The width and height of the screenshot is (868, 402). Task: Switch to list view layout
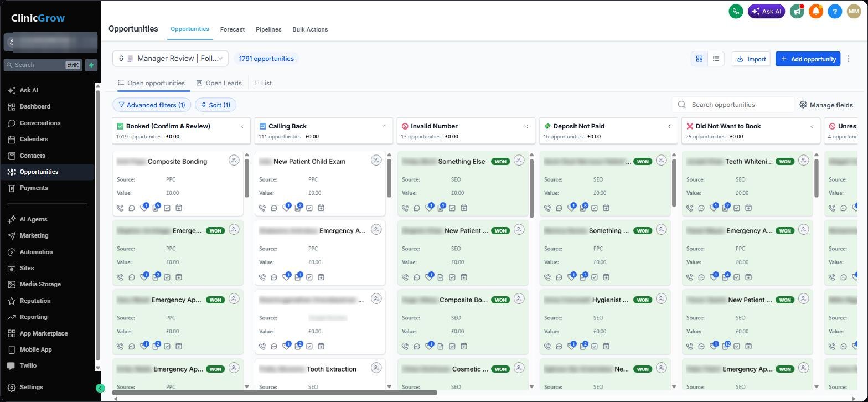pyautogui.click(x=716, y=59)
